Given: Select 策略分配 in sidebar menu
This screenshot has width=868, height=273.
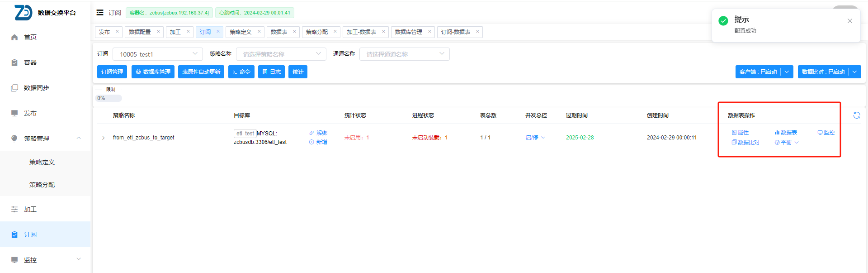Looking at the screenshot, I should click(42, 185).
